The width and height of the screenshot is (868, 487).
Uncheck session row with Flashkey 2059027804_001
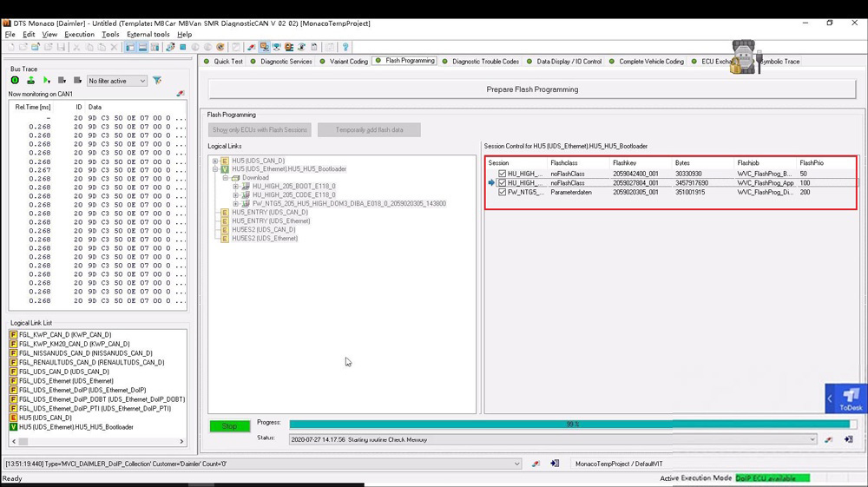point(502,182)
